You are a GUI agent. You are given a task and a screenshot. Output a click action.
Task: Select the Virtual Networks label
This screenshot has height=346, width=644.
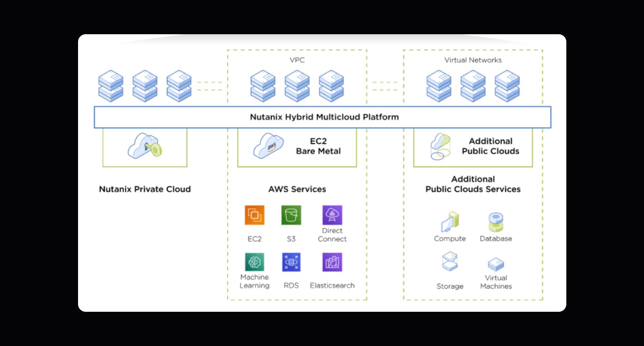pos(473,60)
